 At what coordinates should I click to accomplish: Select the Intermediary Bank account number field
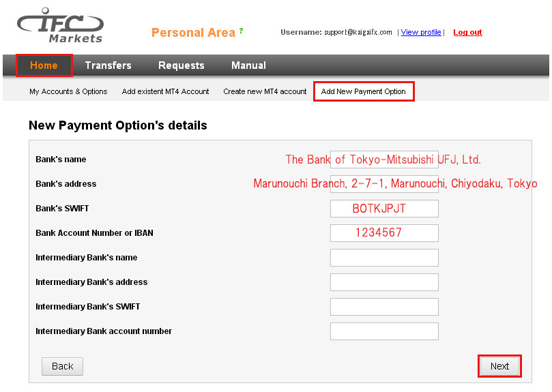click(384, 331)
